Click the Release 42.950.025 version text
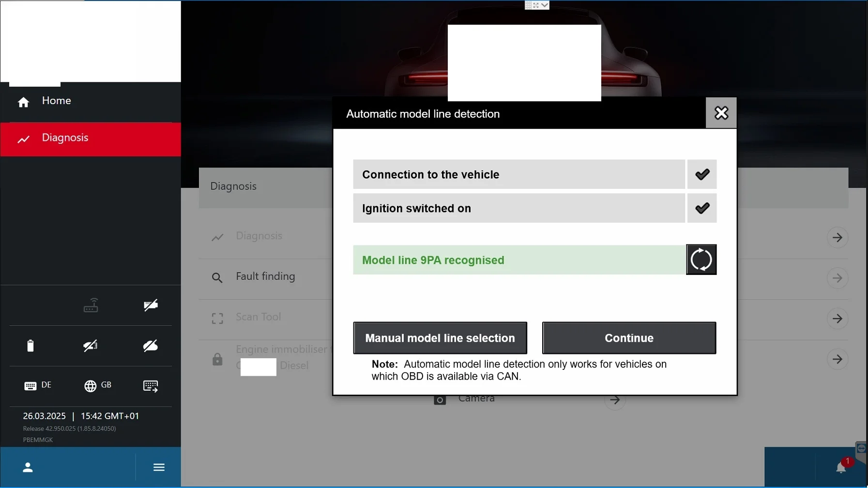The height and width of the screenshot is (488, 868). 69,428
